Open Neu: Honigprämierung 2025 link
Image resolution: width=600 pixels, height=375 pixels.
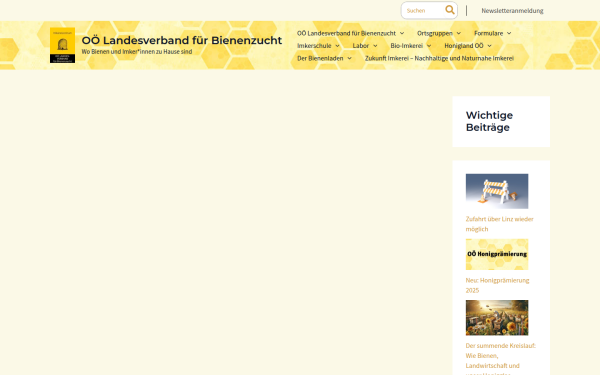497,285
